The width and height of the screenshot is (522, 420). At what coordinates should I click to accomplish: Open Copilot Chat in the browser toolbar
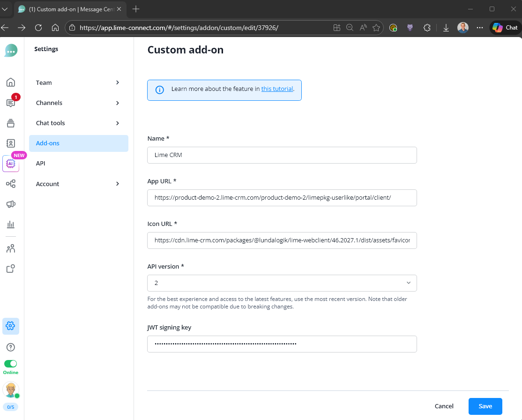coord(505,27)
